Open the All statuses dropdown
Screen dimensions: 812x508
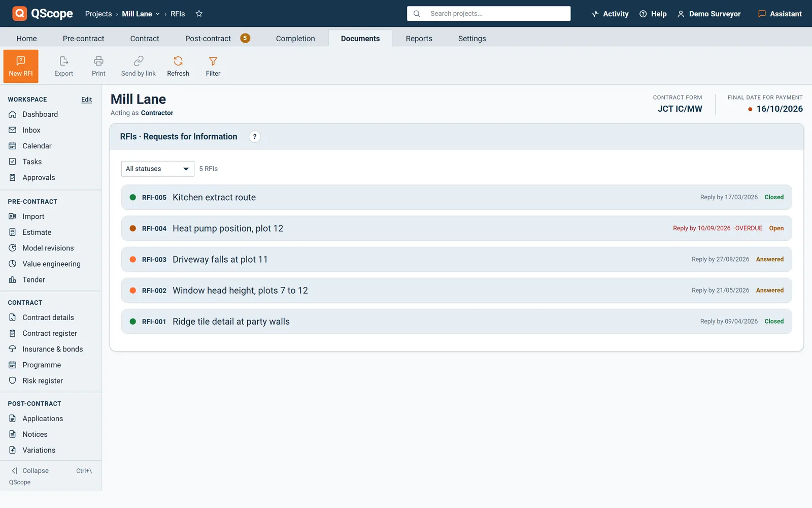tap(158, 169)
